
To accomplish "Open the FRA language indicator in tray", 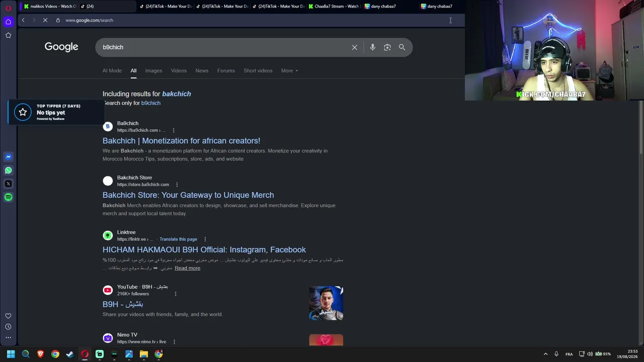I will tap(569, 354).
